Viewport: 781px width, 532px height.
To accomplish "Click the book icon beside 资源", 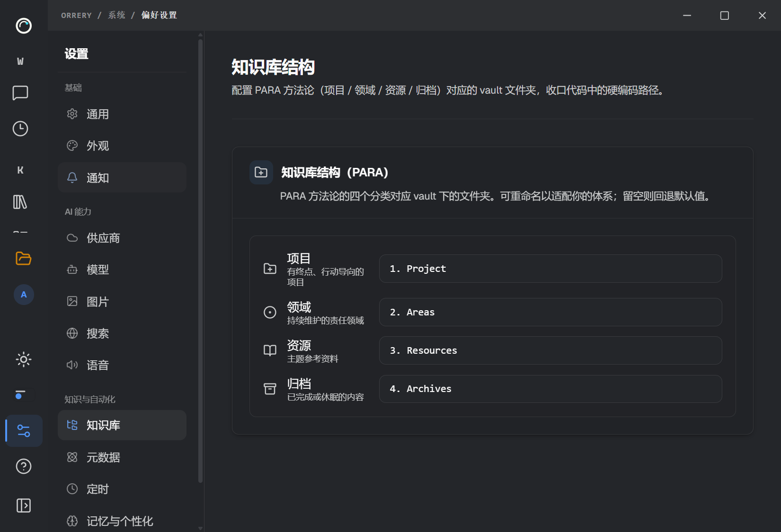I will 270,350.
